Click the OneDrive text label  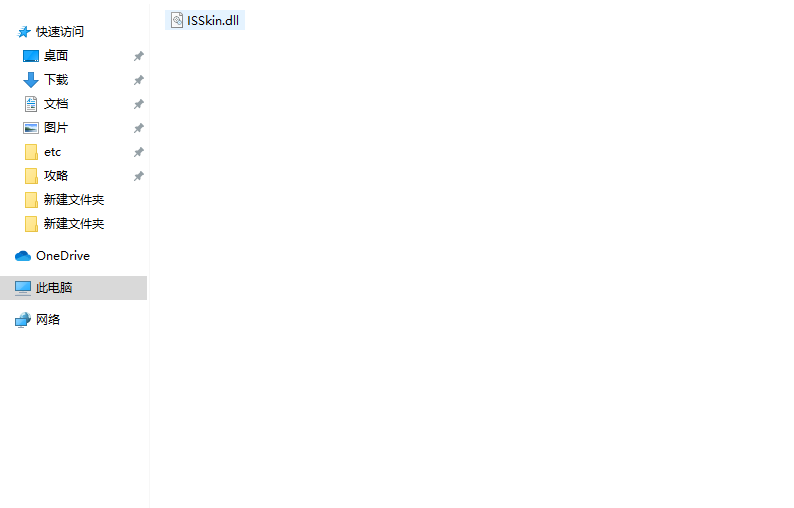coord(63,256)
